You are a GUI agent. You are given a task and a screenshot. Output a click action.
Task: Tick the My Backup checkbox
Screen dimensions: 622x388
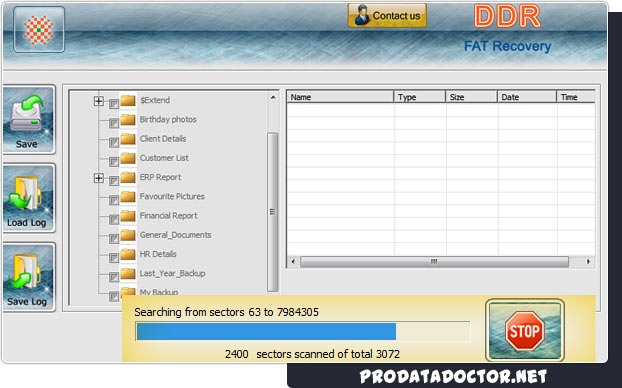(x=114, y=296)
